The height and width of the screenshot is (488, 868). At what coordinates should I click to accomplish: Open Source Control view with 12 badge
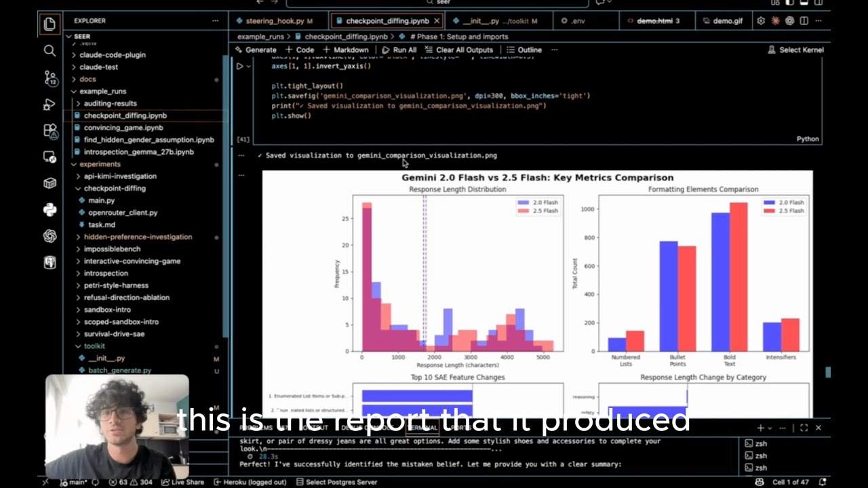50,77
